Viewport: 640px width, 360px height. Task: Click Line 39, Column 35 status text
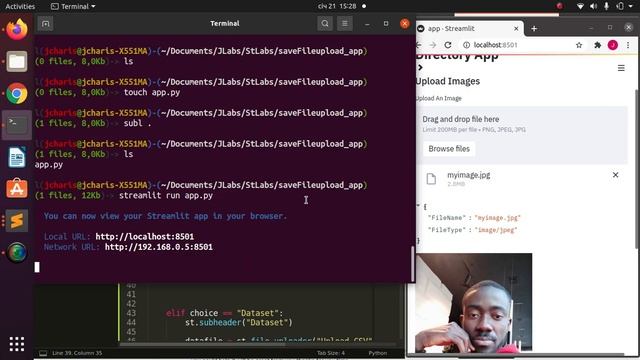[x=77, y=353]
